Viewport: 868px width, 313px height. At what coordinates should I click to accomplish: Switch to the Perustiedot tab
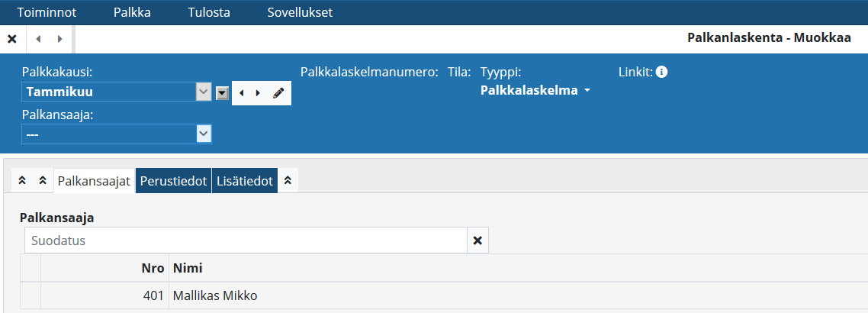[x=173, y=181]
